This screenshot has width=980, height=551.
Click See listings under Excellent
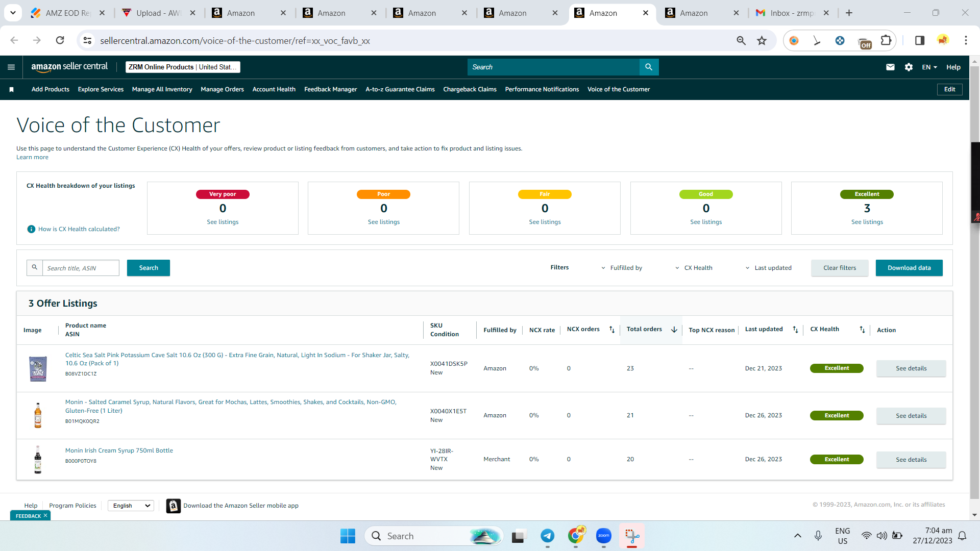click(867, 222)
